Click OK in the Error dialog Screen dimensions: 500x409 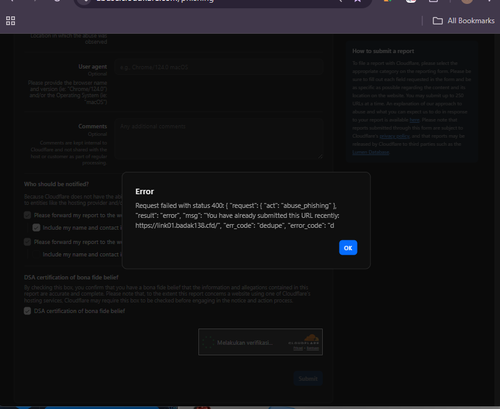[348, 248]
